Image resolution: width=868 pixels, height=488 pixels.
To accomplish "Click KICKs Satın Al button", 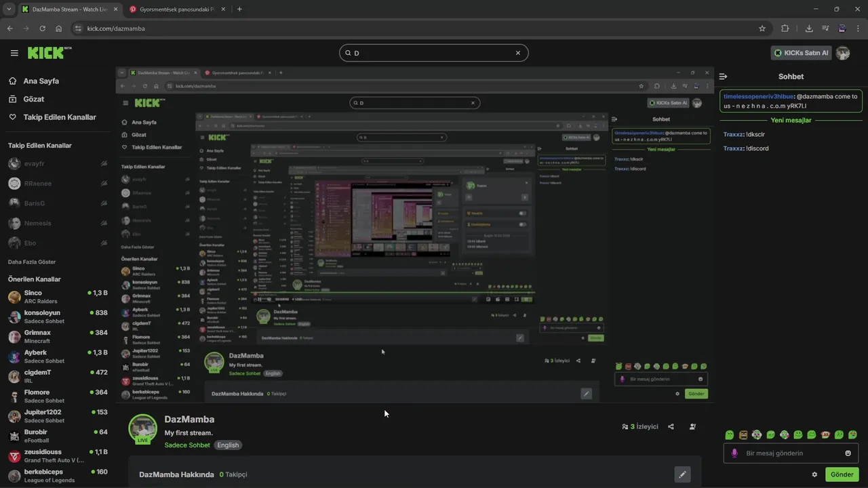I will click(801, 53).
